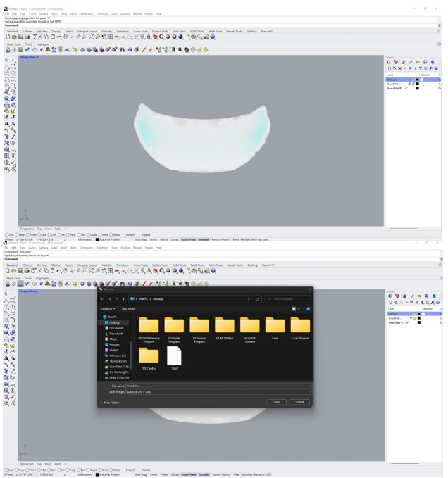Select 1.dxf file in Save dialog
448x478 pixels.
point(174,358)
